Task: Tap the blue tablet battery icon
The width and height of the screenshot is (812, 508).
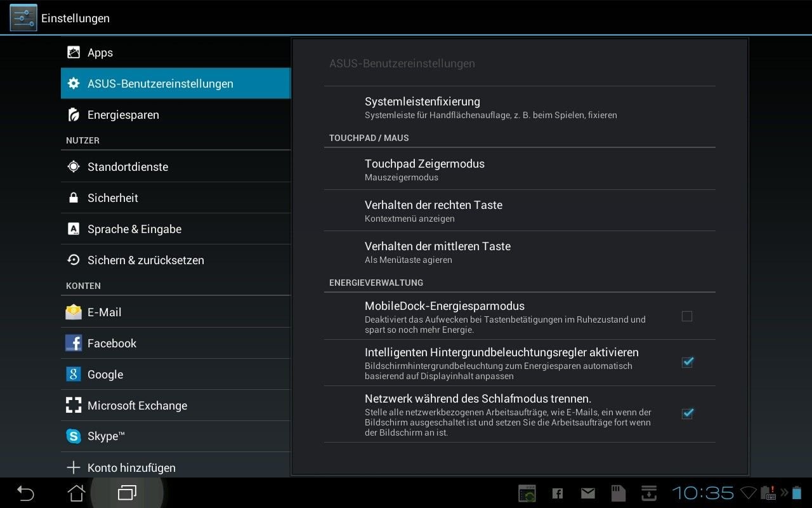Action: tap(796, 493)
